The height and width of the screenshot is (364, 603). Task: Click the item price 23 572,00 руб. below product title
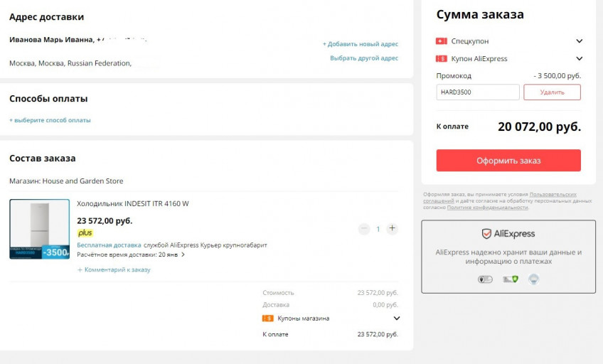pyautogui.click(x=105, y=221)
